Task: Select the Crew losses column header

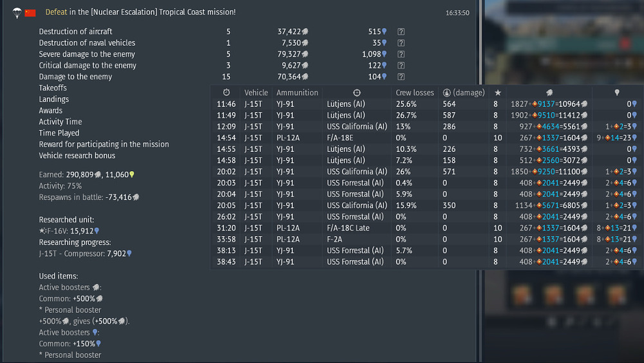Action: point(414,93)
